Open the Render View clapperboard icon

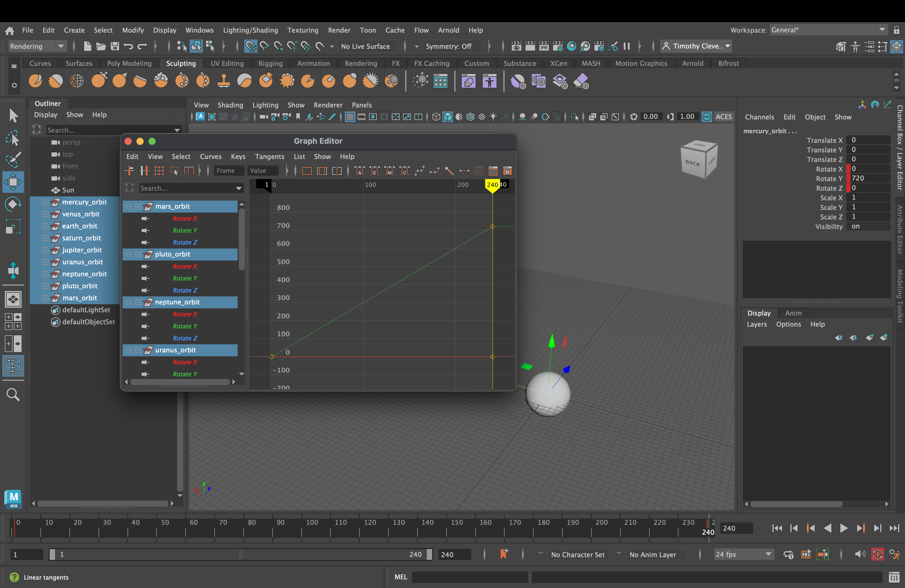(x=516, y=46)
